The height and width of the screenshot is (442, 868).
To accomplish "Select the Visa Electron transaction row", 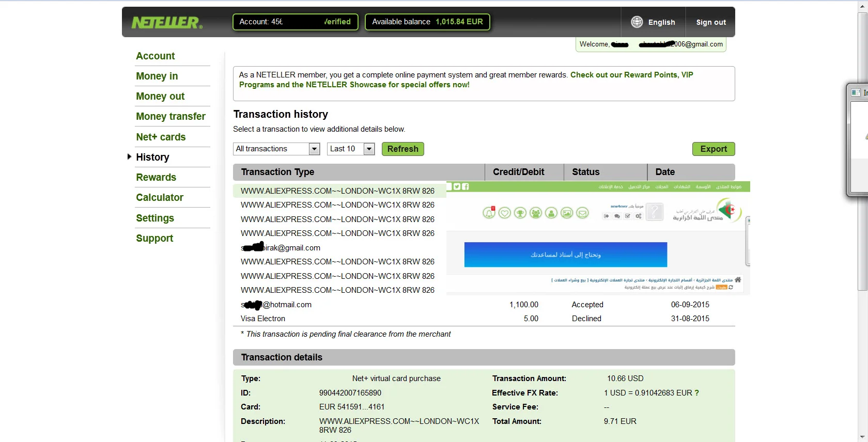I will [x=263, y=319].
